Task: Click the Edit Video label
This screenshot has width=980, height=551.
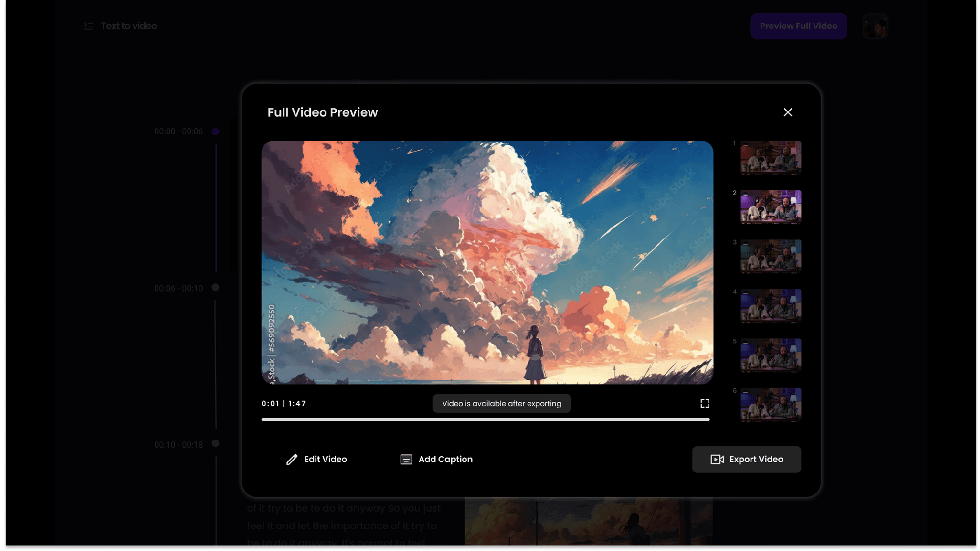Action: pos(325,459)
